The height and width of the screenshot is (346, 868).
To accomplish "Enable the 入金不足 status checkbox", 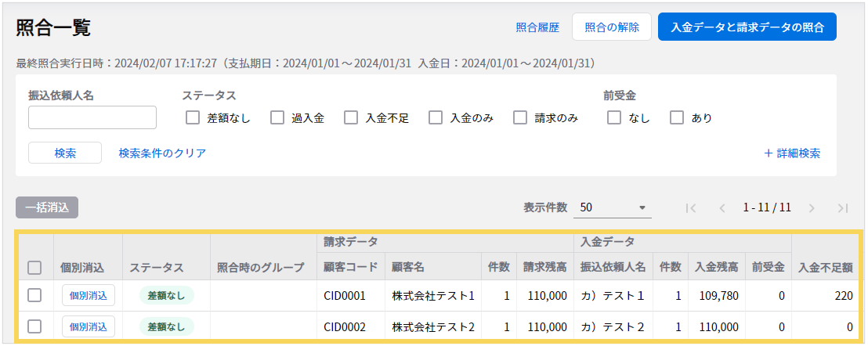I will click(350, 118).
